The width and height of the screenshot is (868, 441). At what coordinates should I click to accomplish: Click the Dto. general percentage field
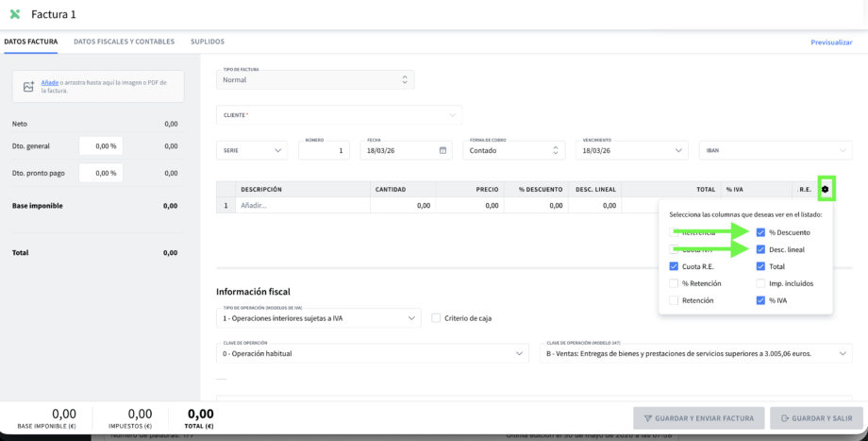coord(100,146)
